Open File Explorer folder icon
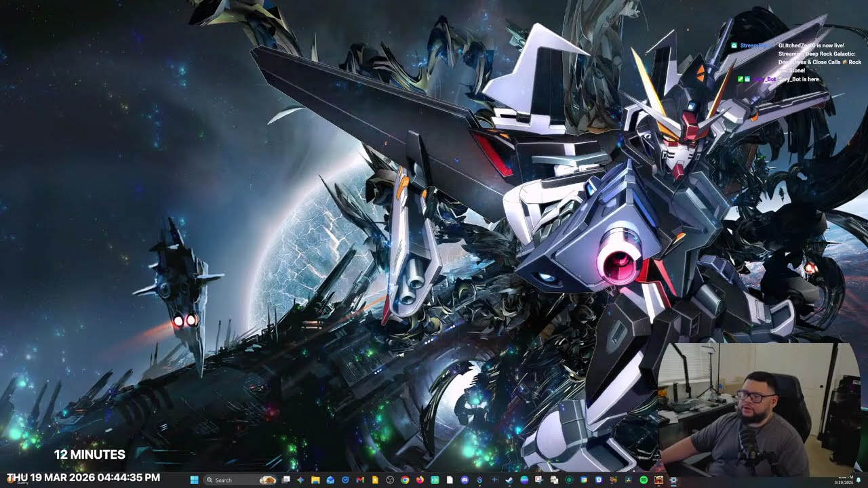Image resolution: width=868 pixels, height=488 pixels. [x=315, y=480]
